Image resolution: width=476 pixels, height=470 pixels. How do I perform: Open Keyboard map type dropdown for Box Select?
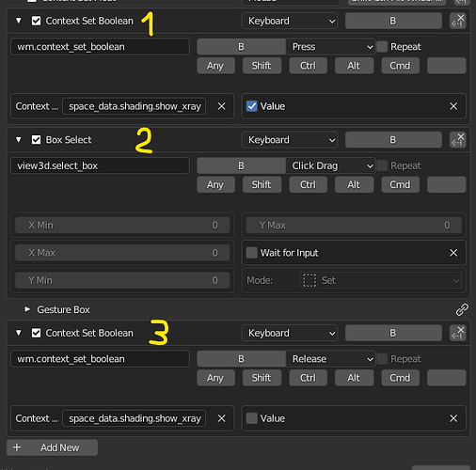pos(290,140)
